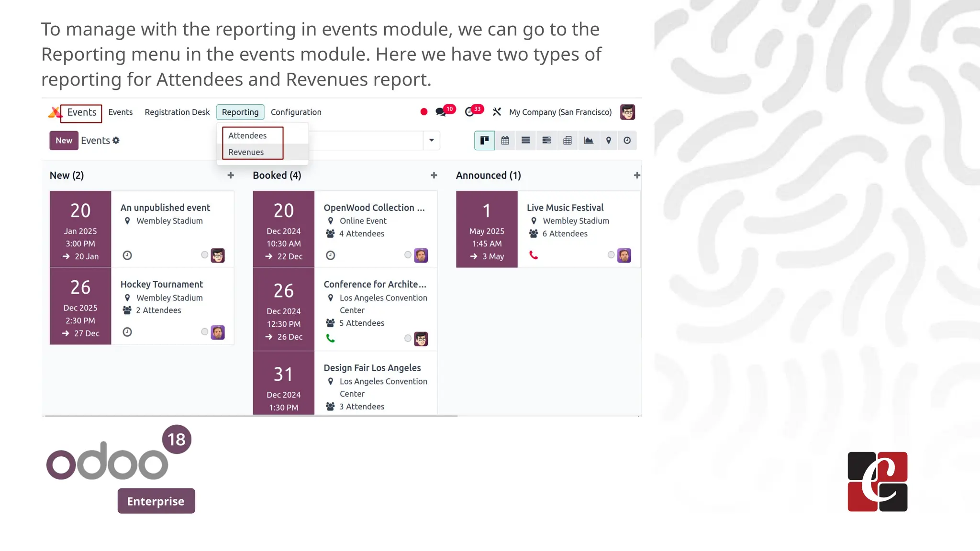Screen dimensions: 980x551
Task: Click 4 Attendees on OpenWood card
Action: (362, 234)
